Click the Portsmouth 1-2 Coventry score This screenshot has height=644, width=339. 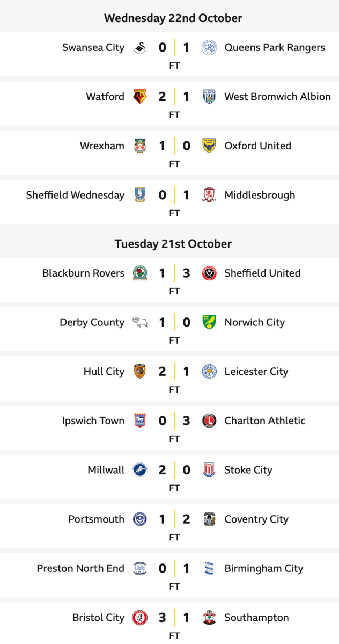174,519
